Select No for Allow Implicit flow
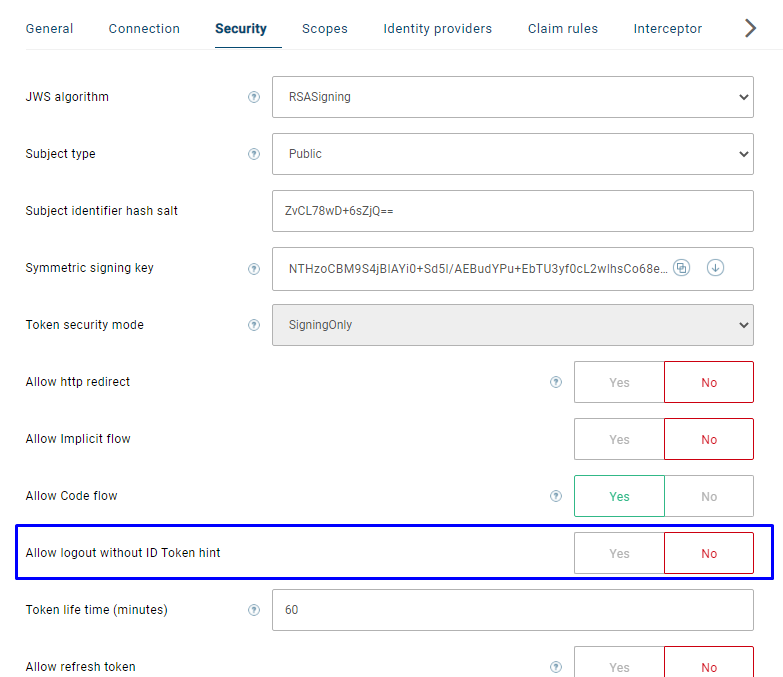The image size is (783, 677). [x=709, y=439]
